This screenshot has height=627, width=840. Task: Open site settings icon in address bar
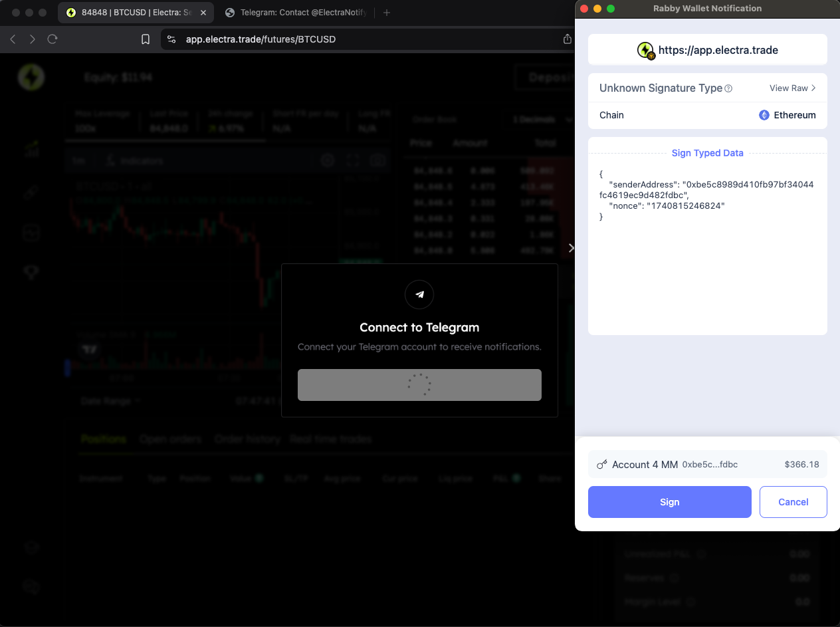171,39
